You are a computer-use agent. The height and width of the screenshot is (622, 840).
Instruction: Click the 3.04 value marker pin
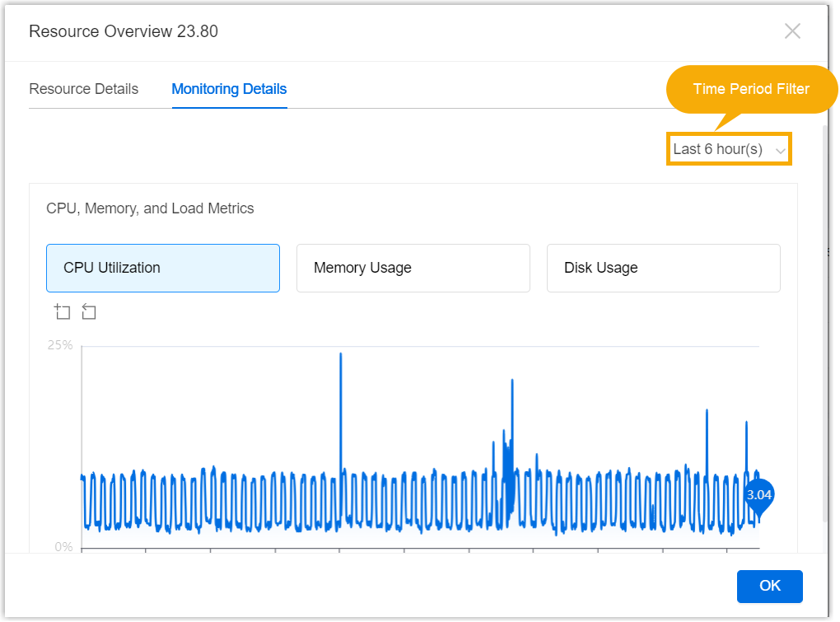pyautogui.click(x=758, y=495)
